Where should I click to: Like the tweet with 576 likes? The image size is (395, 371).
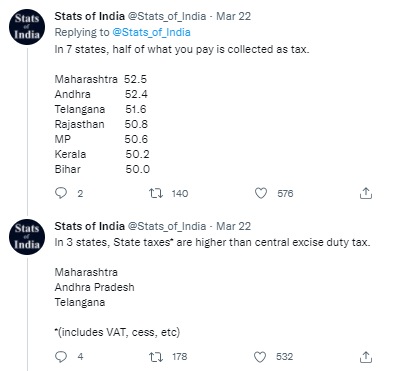261,193
